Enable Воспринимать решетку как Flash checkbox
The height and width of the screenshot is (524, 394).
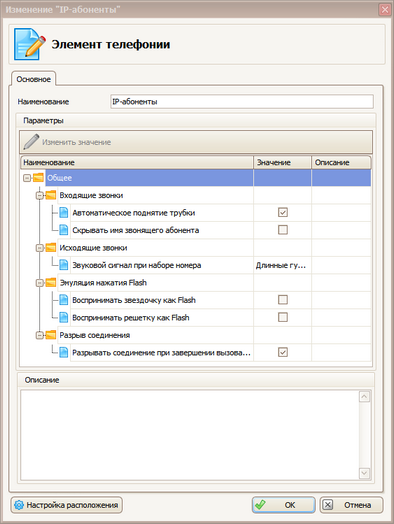tap(283, 317)
